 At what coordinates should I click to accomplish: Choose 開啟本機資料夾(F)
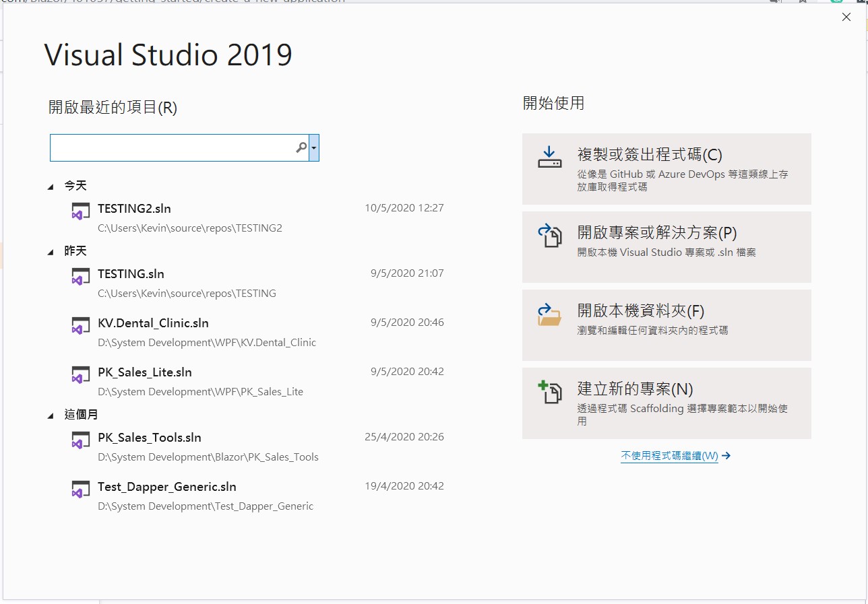(x=666, y=325)
